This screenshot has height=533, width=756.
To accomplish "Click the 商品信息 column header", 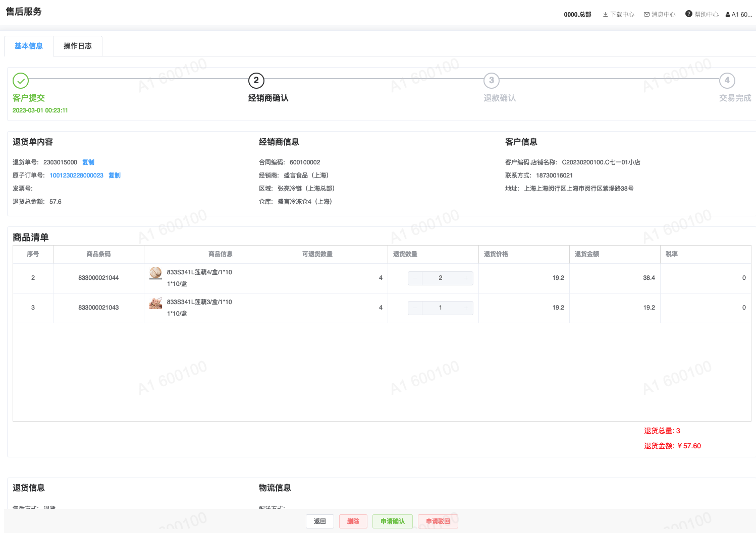I will click(x=221, y=254).
